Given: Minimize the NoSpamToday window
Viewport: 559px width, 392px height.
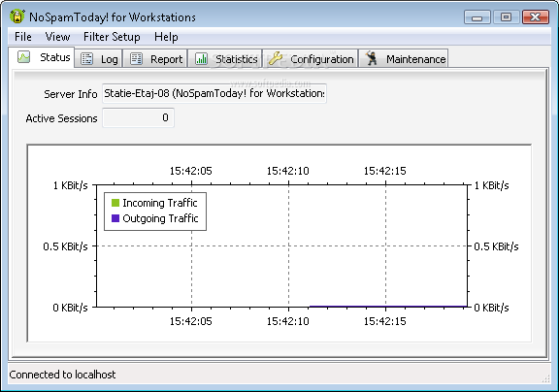Looking at the screenshot, I should pyautogui.click(x=477, y=16).
